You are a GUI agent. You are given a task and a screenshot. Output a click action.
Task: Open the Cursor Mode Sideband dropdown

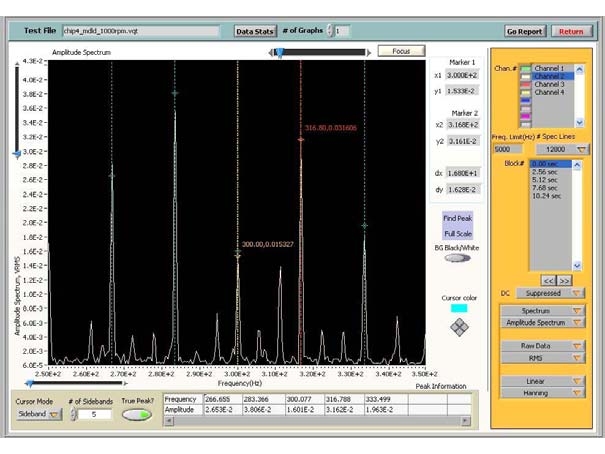38,415
